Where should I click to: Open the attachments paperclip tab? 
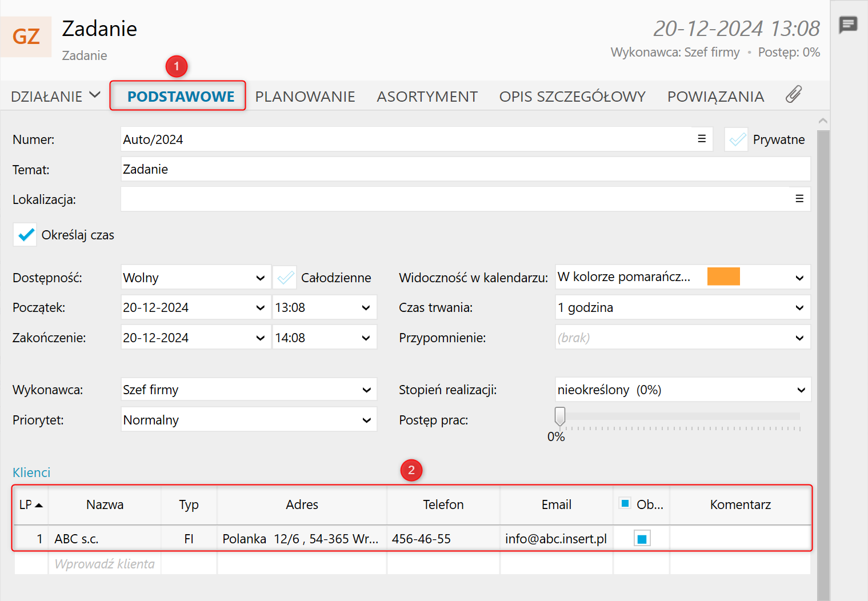[794, 95]
